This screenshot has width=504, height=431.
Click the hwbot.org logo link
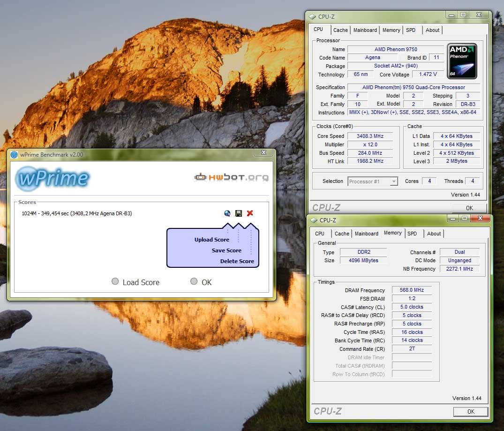click(x=232, y=177)
